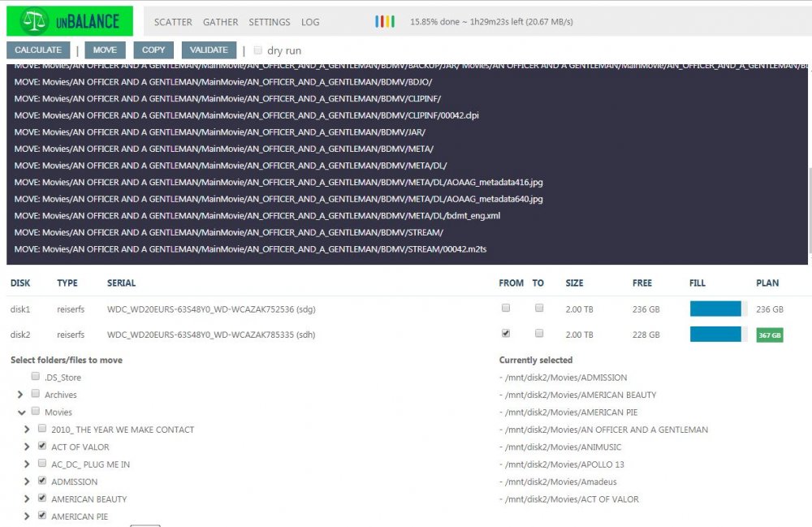Screen dimensions: 812x527
Task: Expand the Archives folder
Action: (x=20, y=395)
